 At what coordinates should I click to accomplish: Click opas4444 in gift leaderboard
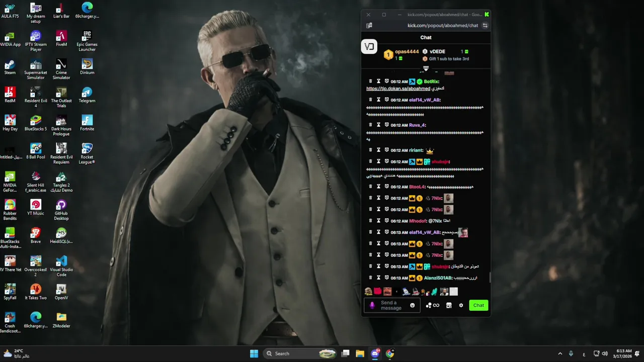tap(407, 51)
